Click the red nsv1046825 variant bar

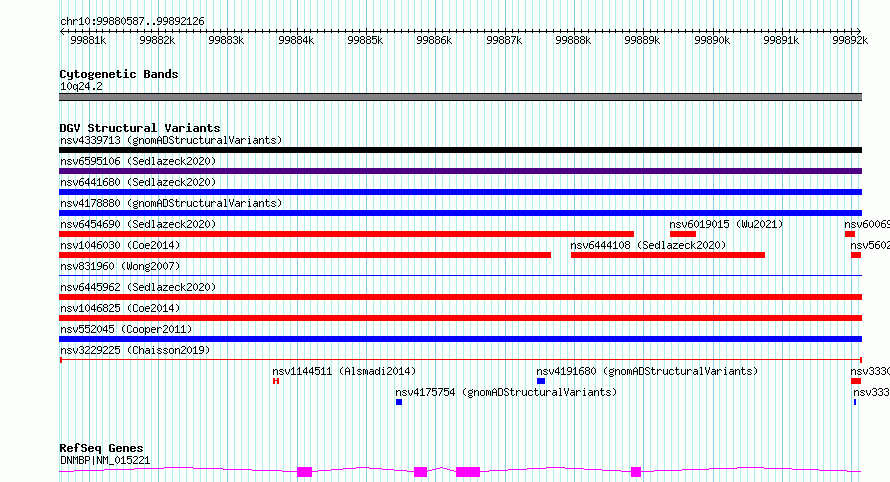pyautogui.click(x=460, y=318)
